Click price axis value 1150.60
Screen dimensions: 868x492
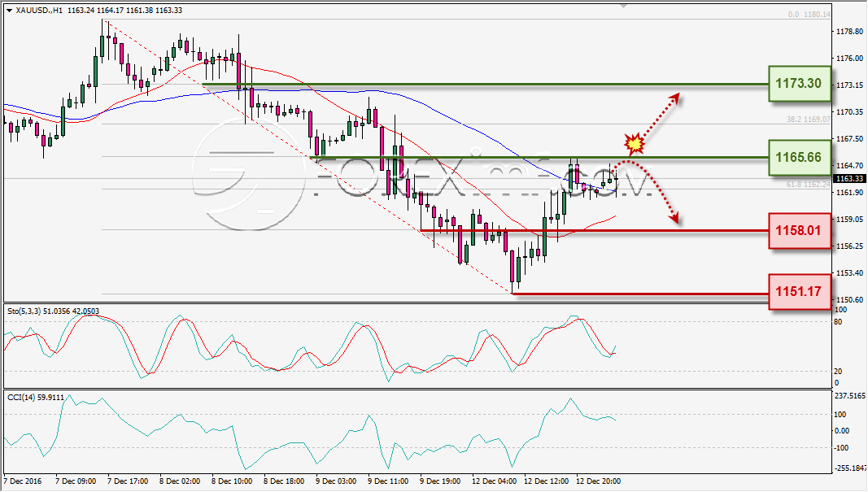coord(849,300)
